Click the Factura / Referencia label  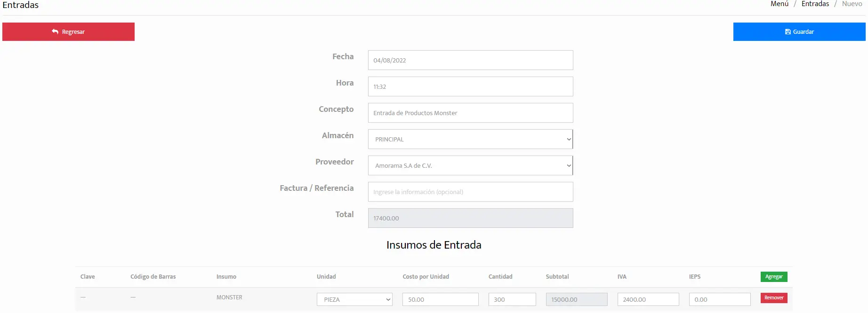pos(316,188)
